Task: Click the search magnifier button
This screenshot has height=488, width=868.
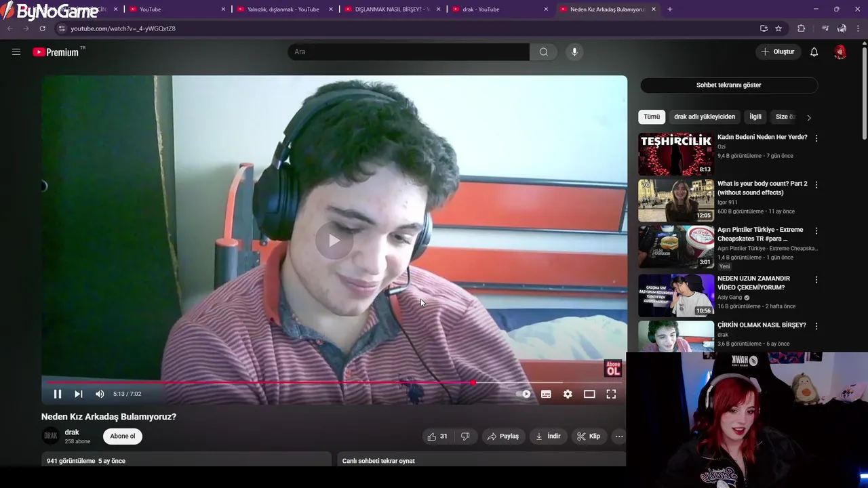Action: tap(543, 52)
